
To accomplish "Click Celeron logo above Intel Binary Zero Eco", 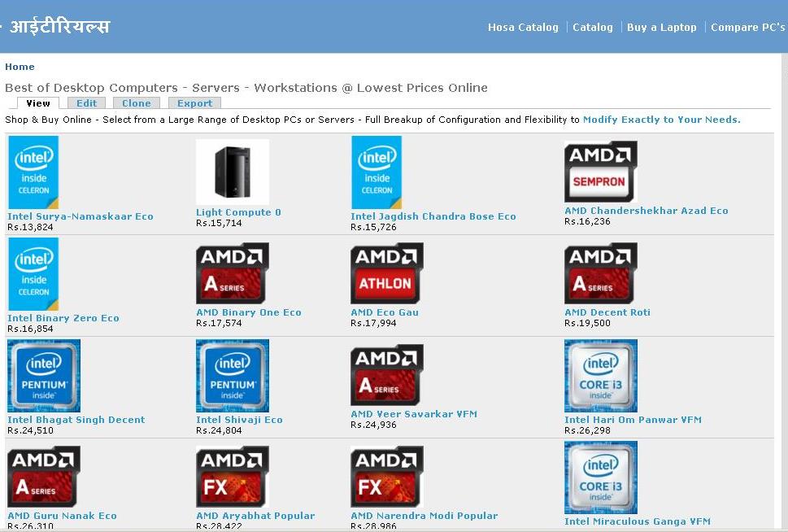I will 33,274.
